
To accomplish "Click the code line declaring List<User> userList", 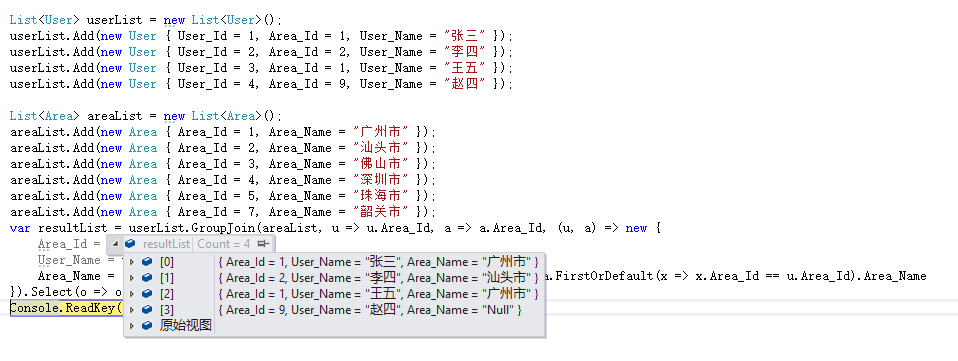I will (146, 20).
